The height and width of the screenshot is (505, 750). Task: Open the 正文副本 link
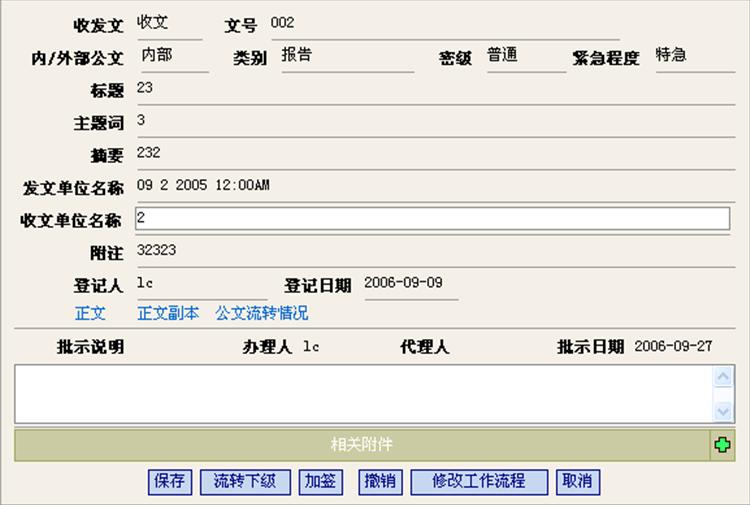[168, 313]
